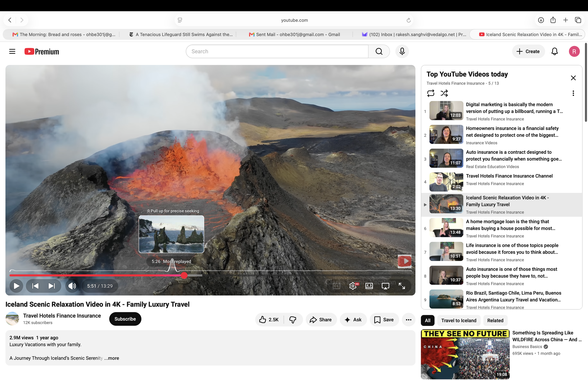Enter fullscreen mode
The height and width of the screenshot is (380, 588).
tap(402, 286)
